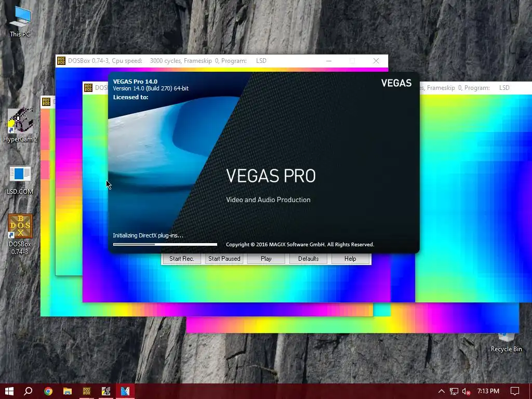Click the Start Paused button
Screen dimensions: 532x399
click(224, 259)
